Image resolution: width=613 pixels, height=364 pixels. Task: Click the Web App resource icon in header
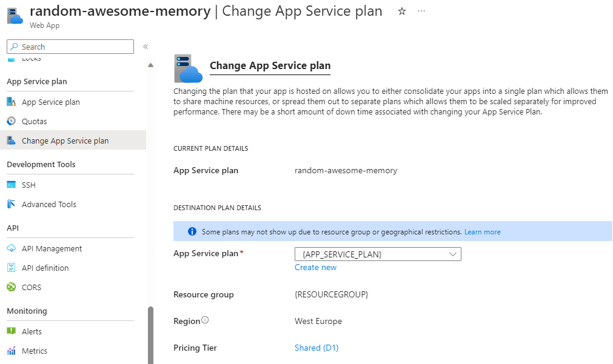[15, 16]
